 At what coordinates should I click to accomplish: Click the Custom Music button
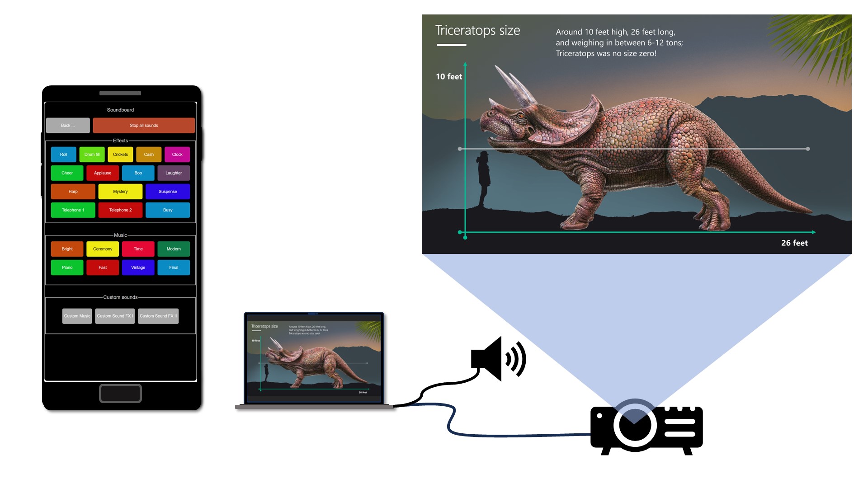point(77,316)
